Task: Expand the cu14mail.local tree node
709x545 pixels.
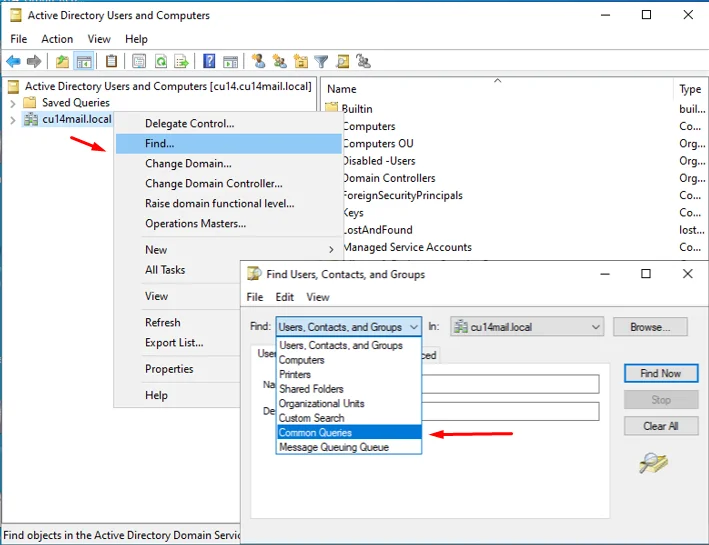Action: (13, 120)
